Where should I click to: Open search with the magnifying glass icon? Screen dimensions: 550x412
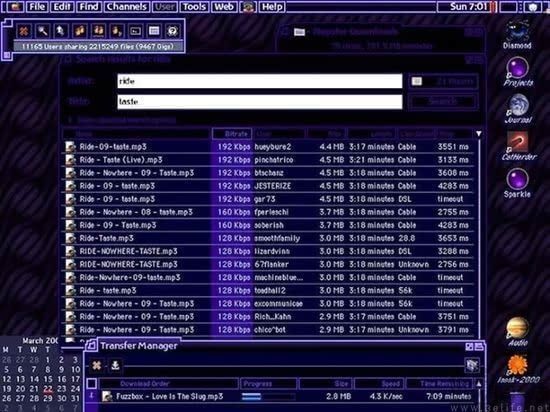[43, 31]
